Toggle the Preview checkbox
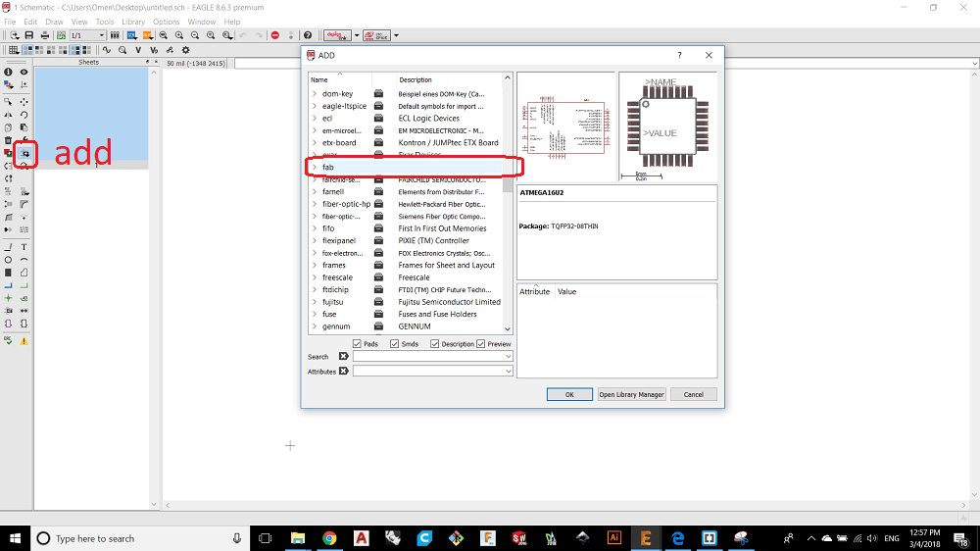 [x=480, y=344]
